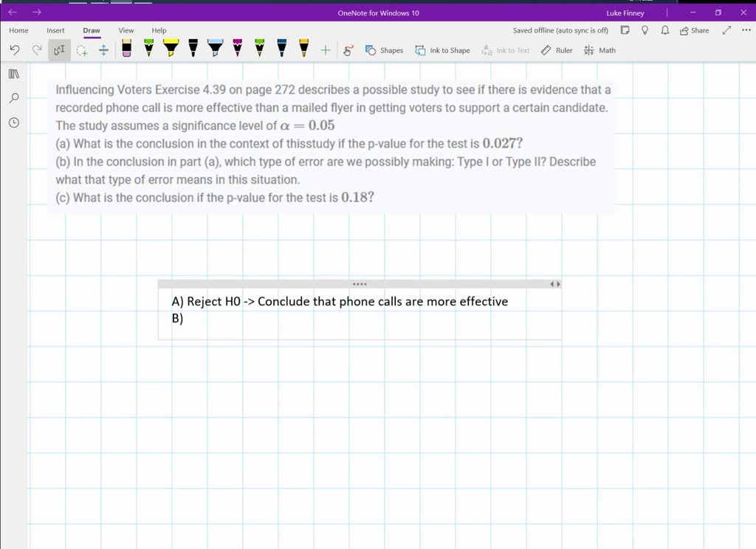Screen dimensions: 756x549
Task: Click the Share button
Action: pos(694,30)
